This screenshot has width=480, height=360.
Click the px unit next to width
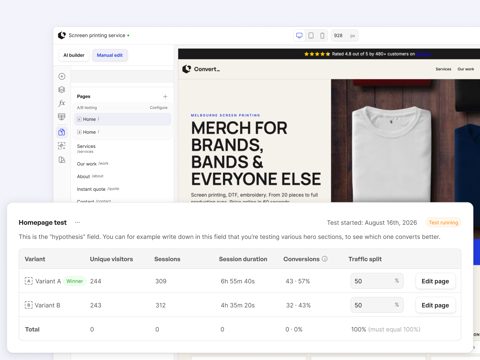click(352, 36)
